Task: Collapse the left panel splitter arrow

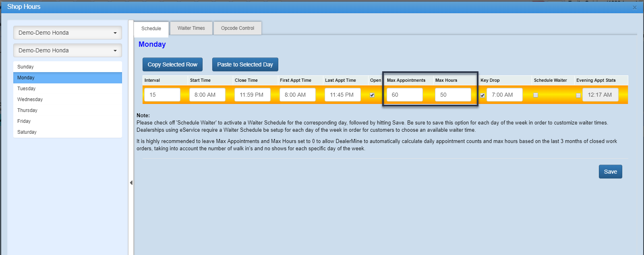Action: point(131,183)
